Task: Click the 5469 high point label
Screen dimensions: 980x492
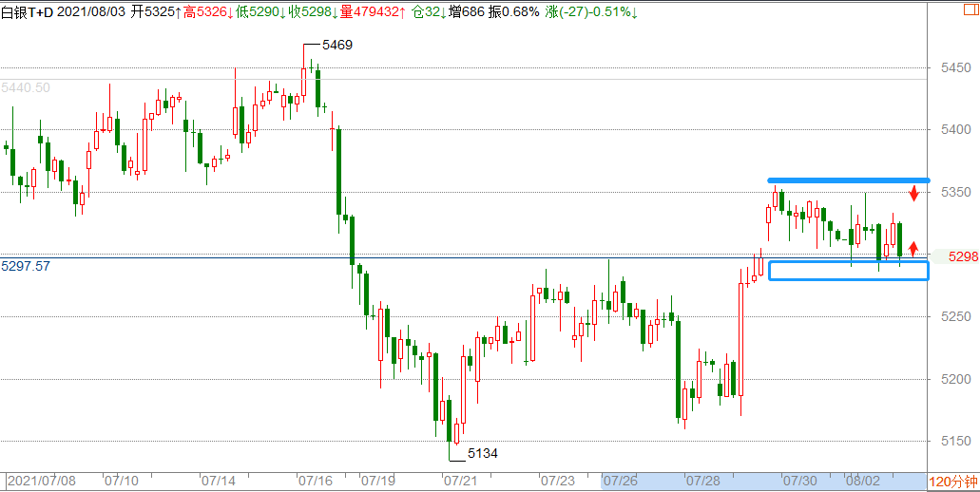Action: [336, 45]
